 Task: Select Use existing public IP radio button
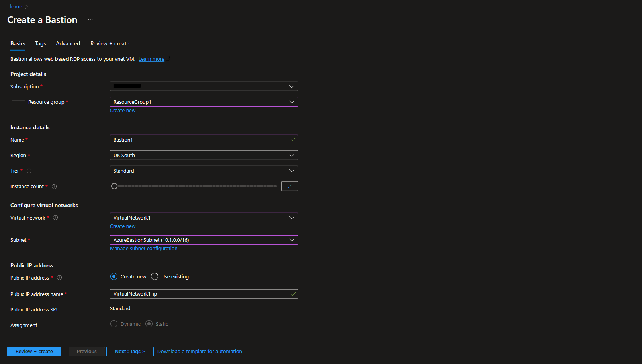point(155,276)
